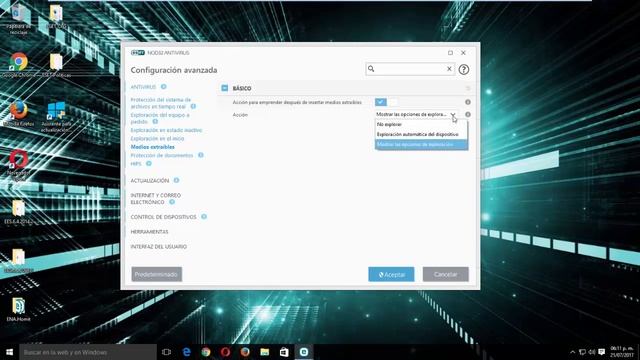
Task: Launch Firefox from the taskbar
Action: [x=245, y=352]
